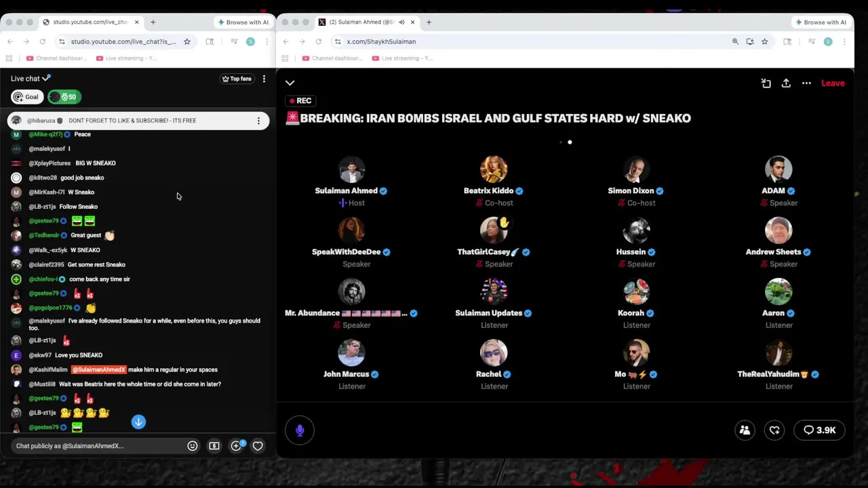Click the share icon in the Space header
Screen dimensions: 868x488
pos(786,83)
